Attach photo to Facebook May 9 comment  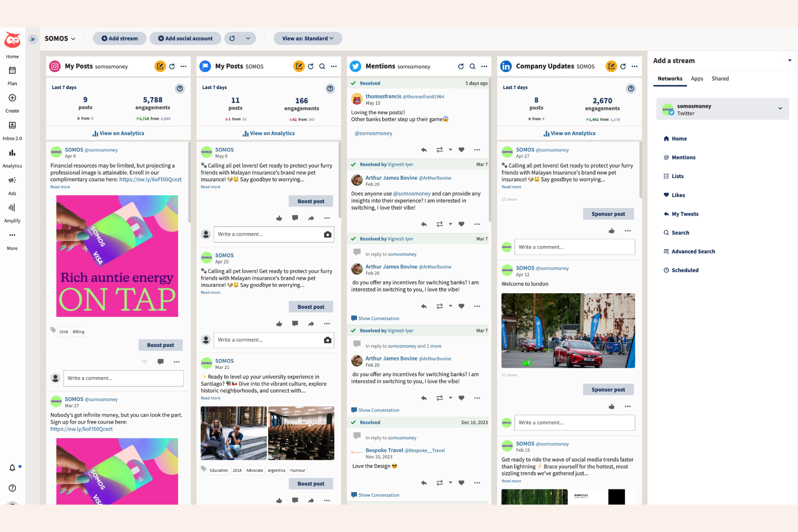pos(327,234)
